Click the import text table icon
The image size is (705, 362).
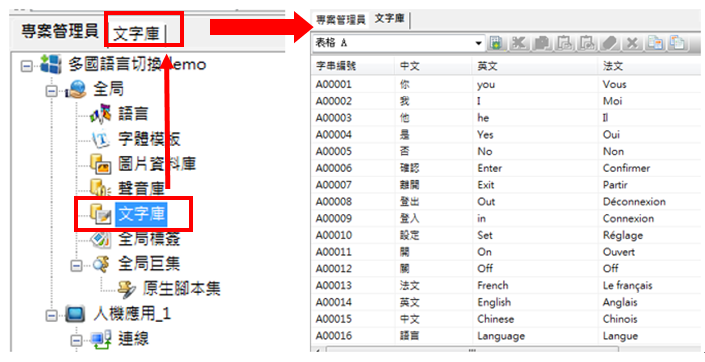(x=655, y=43)
